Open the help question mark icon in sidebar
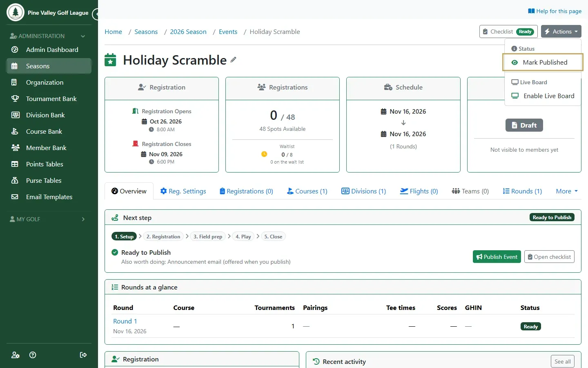The image size is (588, 368). pos(33,355)
